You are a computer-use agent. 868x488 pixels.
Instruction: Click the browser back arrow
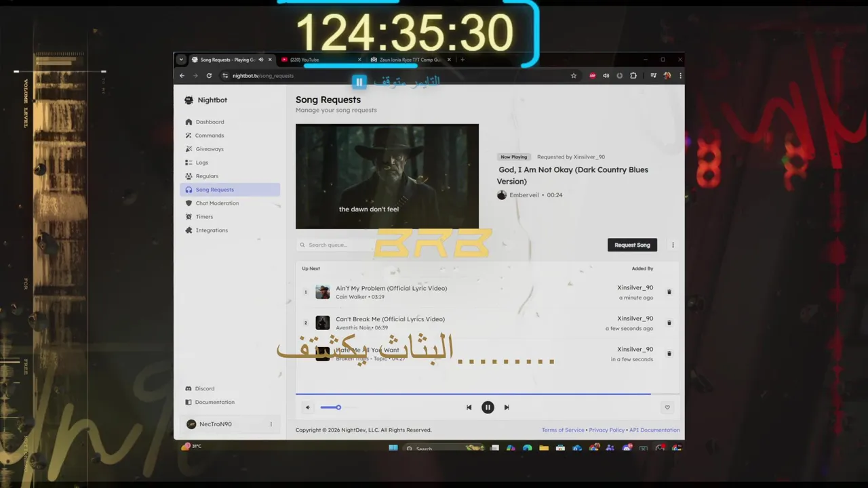(182, 76)
